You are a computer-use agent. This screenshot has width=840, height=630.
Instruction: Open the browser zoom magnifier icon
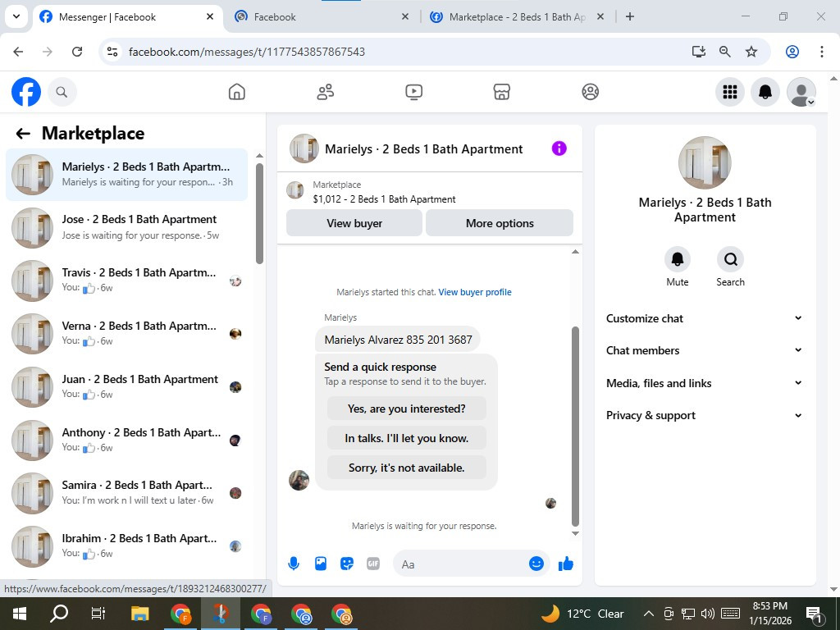[x=725, y=52]
